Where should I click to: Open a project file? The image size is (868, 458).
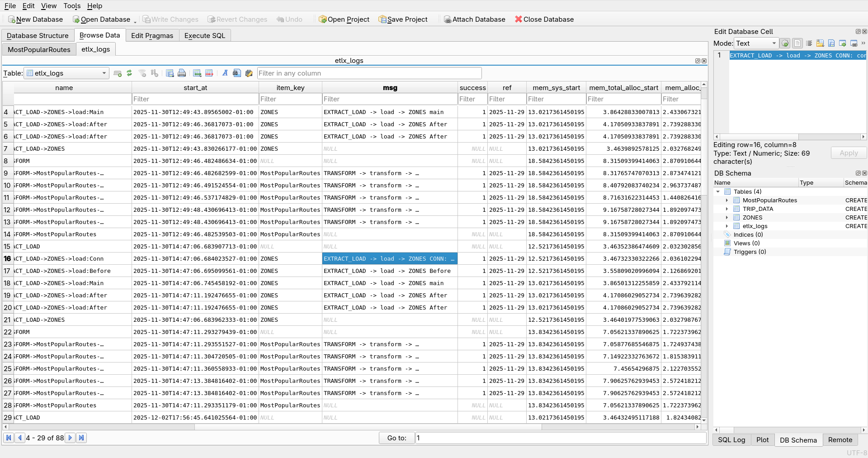(344, 19)
